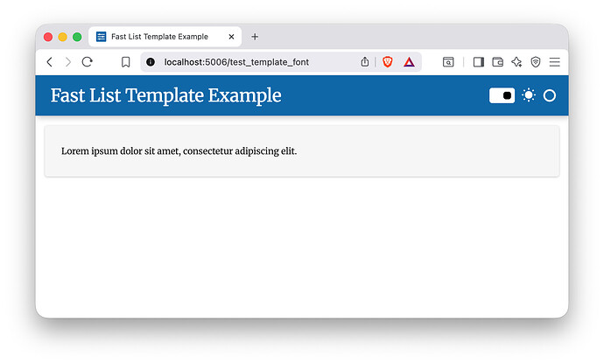Open the Brave Wallet icon
The image size is (604, 364).
[497, 62]
